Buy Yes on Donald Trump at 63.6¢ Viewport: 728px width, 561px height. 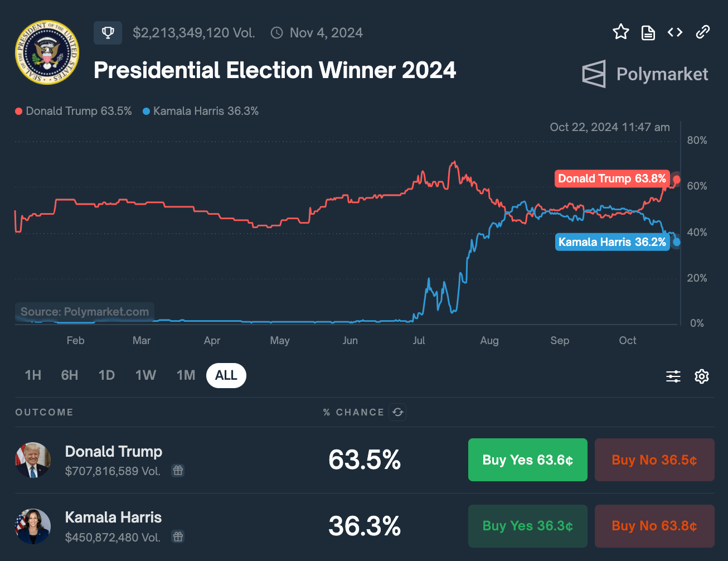527,460
